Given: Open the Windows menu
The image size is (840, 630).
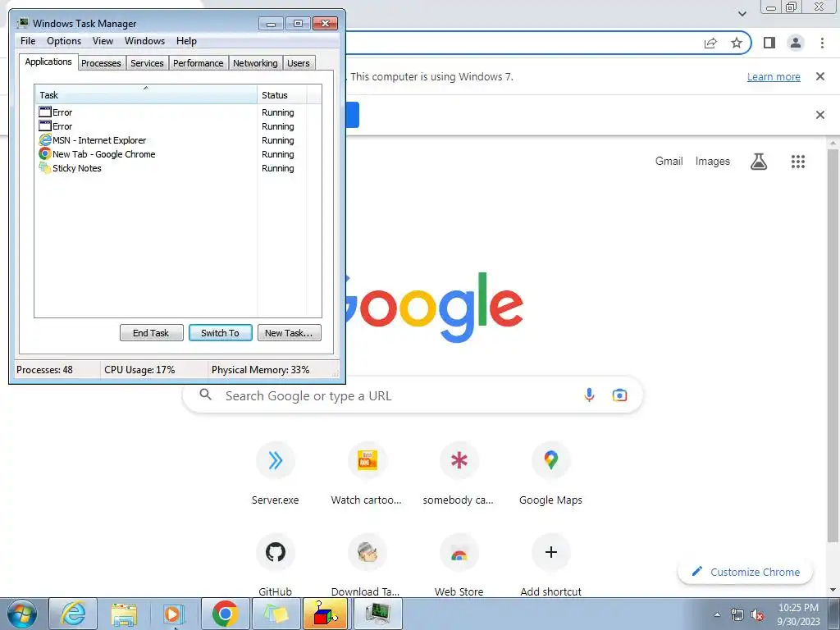Looking at the screenshot, I should tap(144, 41).
